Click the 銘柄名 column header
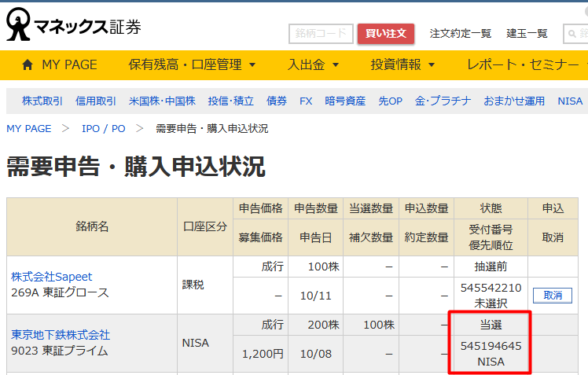588x375 pixels. coord(92,226)
